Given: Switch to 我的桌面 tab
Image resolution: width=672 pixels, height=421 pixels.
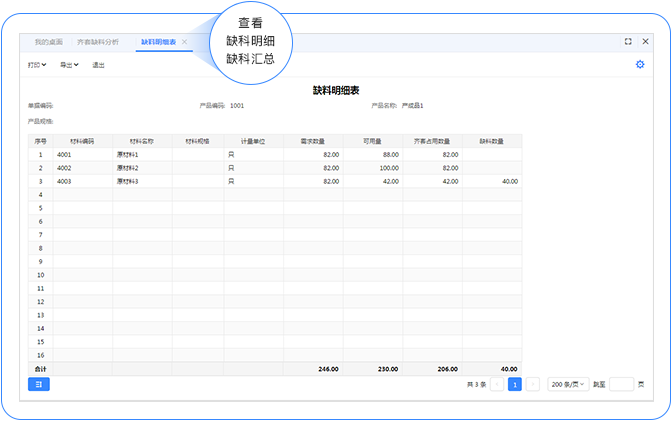Looking at the screenshot, I should (x=48, y=42).
